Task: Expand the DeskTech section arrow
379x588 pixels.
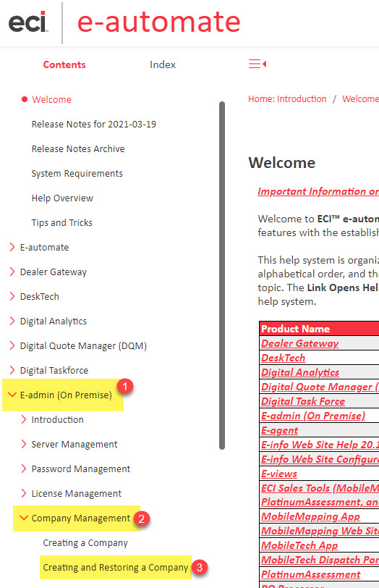Action: 12,296
